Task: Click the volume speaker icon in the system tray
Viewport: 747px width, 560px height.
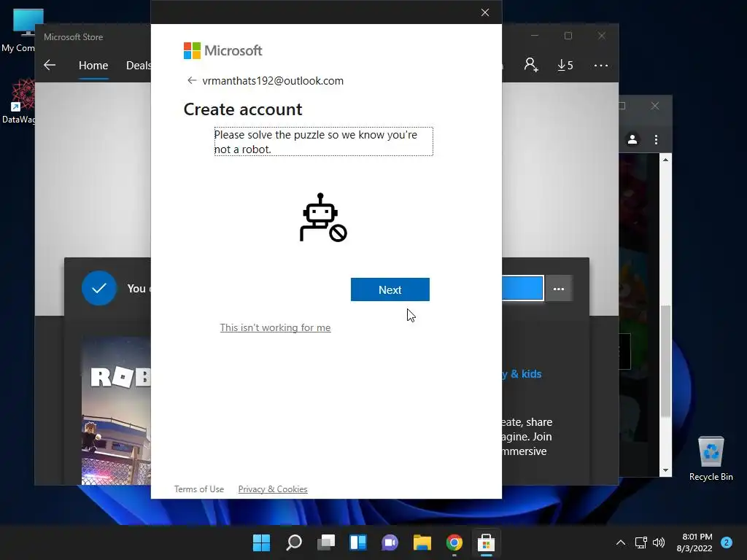Action: (659, 542)
